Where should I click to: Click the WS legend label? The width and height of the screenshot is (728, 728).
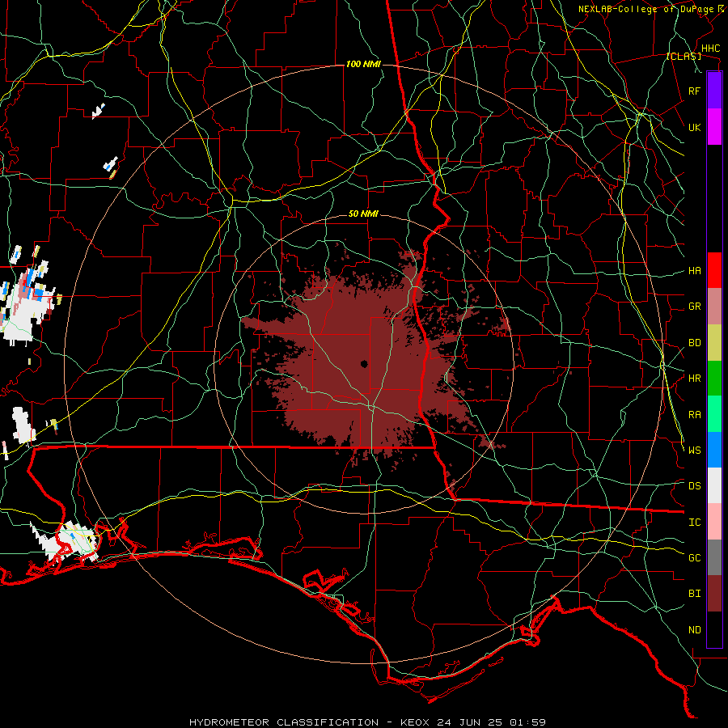tap(694, 450)
